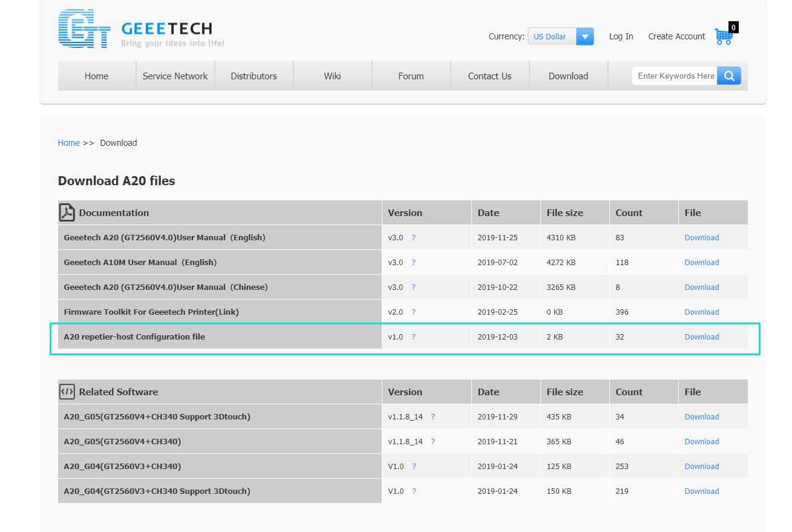Click the ? beside Firmware Toolkit v2.0
This screenshot has height=532, width=792.
point(414,312)
